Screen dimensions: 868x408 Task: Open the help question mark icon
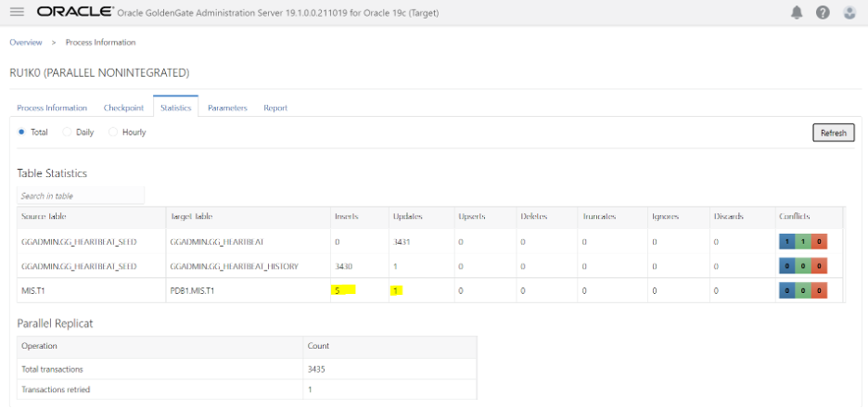pyautogui.click(x=823, y=12)
